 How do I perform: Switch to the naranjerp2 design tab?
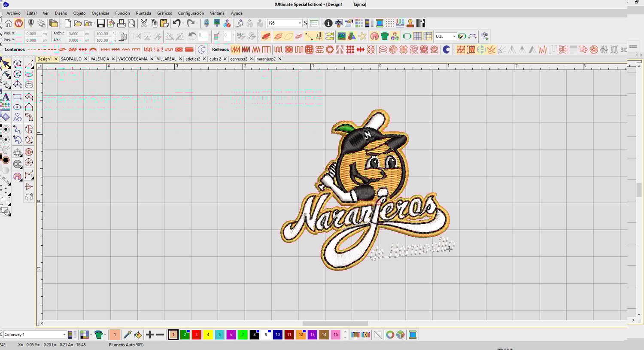pyautogui.click(x=266, y=59)
